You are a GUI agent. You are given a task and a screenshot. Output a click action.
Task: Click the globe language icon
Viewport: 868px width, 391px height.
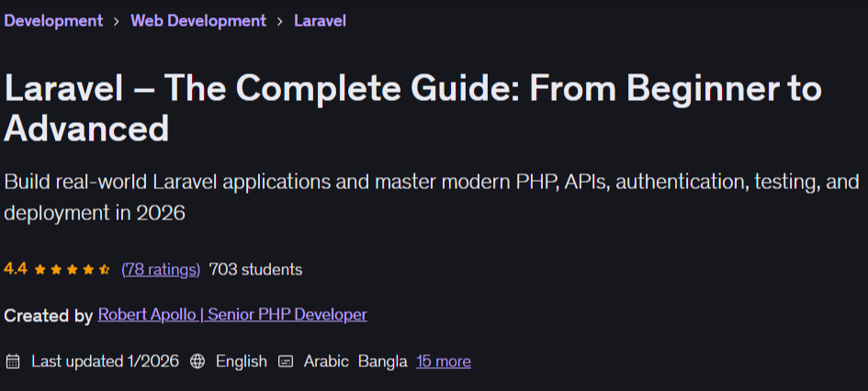pos(197,362)
